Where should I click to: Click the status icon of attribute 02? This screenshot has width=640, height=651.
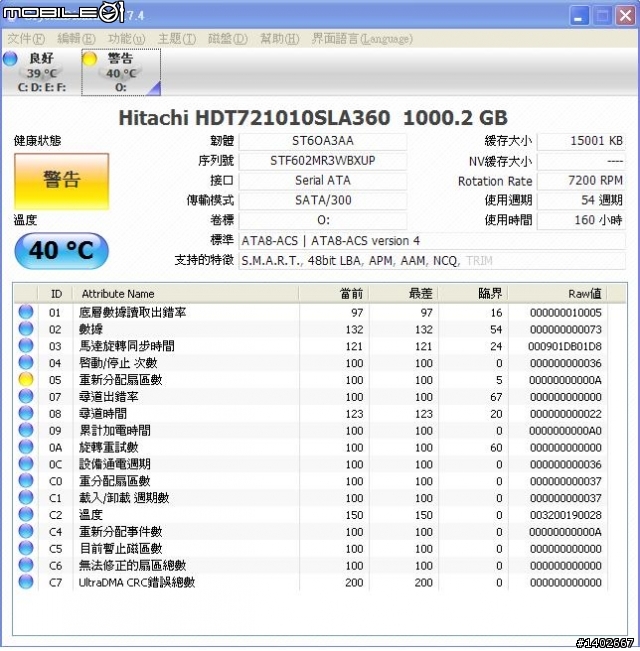point(26,328)
